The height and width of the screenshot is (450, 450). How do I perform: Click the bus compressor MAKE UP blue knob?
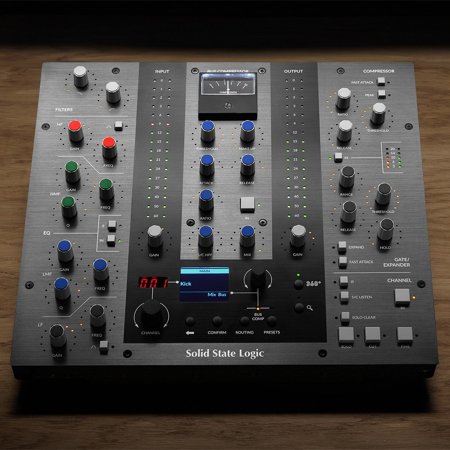point(248,132)
